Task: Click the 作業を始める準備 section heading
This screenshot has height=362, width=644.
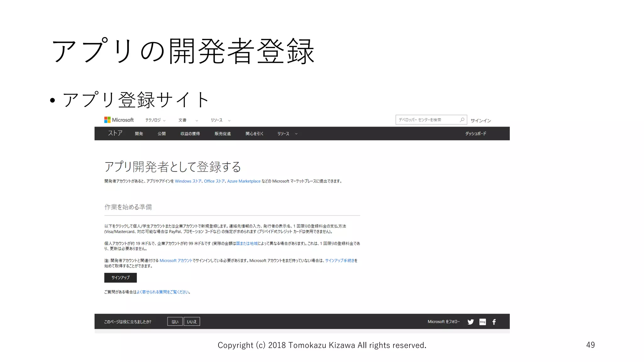Action: point(128,207)
